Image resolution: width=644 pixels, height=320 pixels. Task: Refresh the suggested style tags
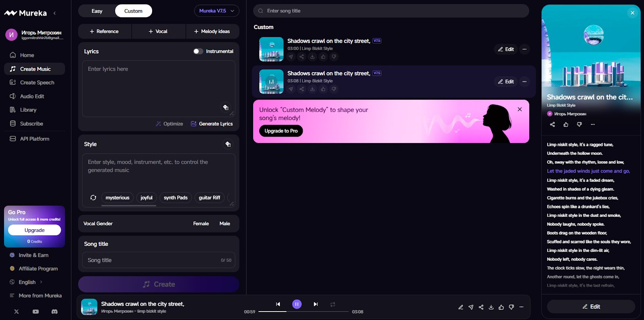[93, 197]
